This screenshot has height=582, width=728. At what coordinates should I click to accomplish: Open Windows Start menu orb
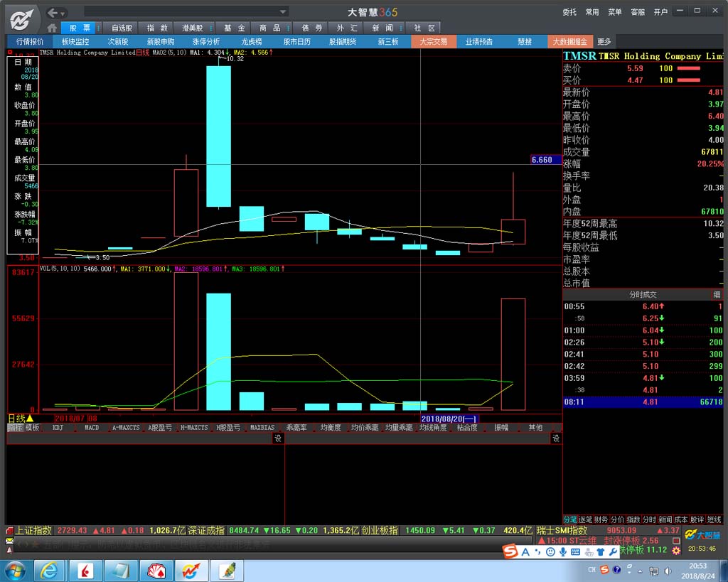tap(16, 571)
